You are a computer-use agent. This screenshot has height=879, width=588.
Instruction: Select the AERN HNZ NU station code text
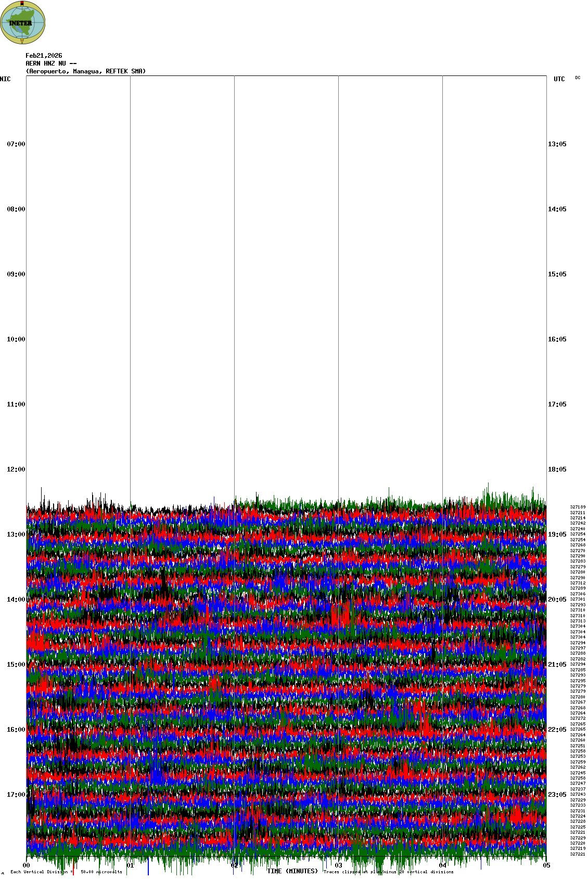pyautogui.click(x=51, y=63)
